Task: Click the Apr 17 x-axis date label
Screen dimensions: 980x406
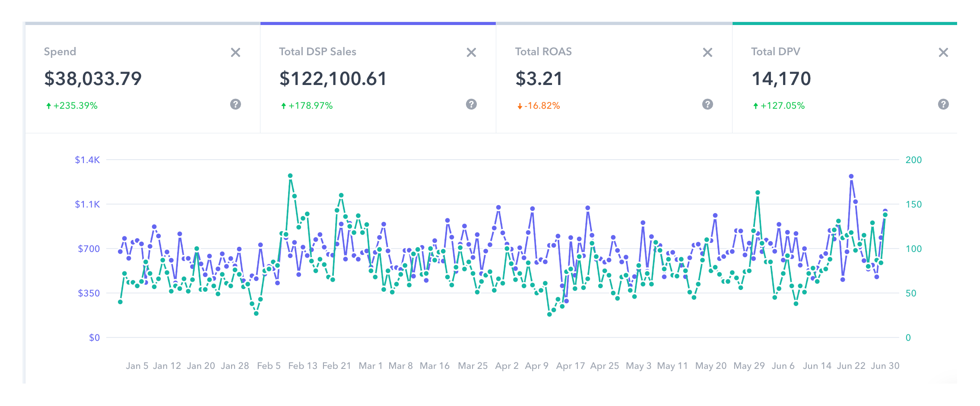Action: coord(570,366)
